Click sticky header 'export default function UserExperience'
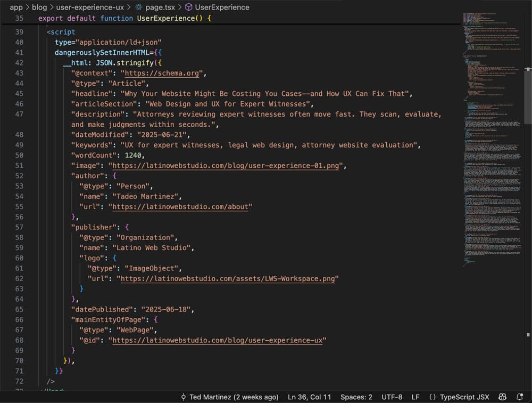This screenshot has height=403, width=532. pos(125,18)
